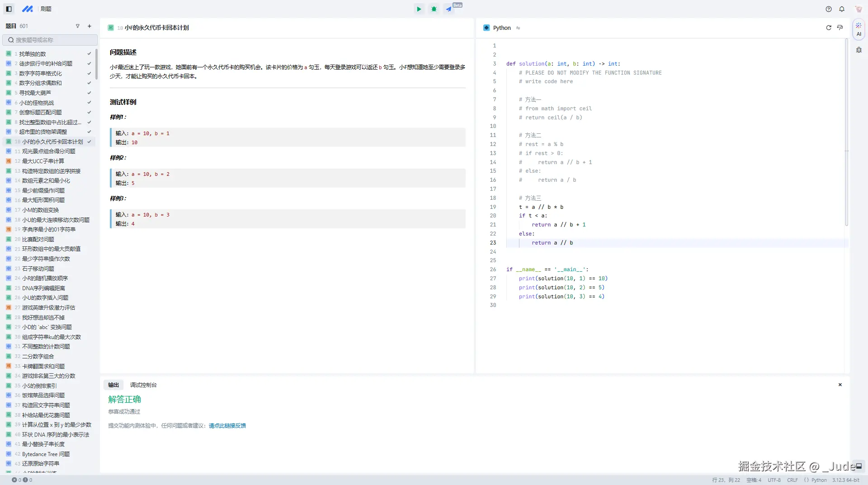The height and width of the screenshot is (485, 868).
Task: Switch to the 调试控制台 tab
Action: click(143, 385)
